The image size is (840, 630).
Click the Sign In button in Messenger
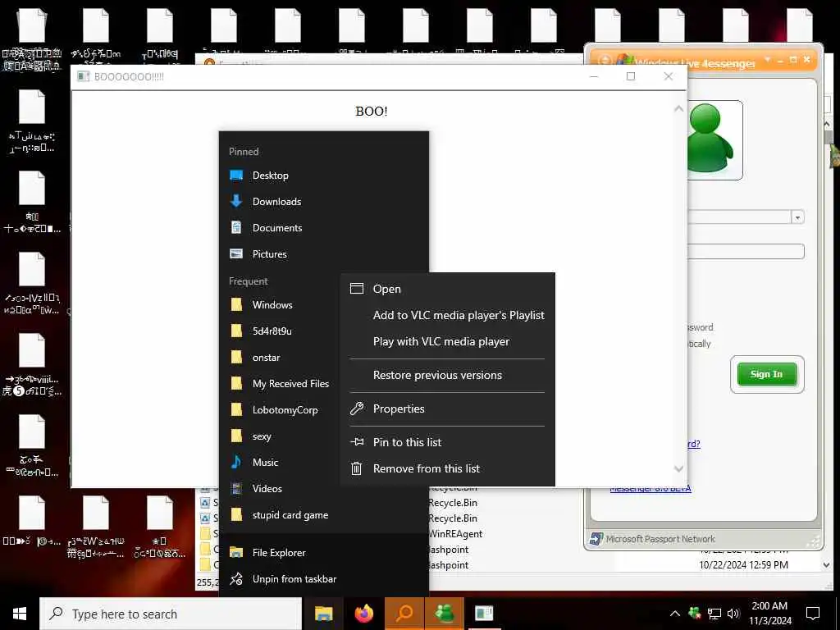click(767, 374)
